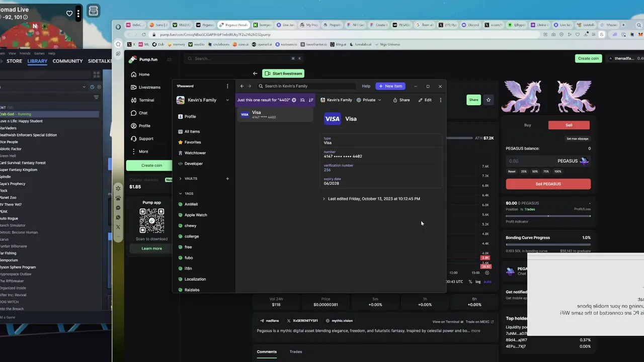Click the Share icon button in 1Password
The image size is (644, 362).
(401, 100)
